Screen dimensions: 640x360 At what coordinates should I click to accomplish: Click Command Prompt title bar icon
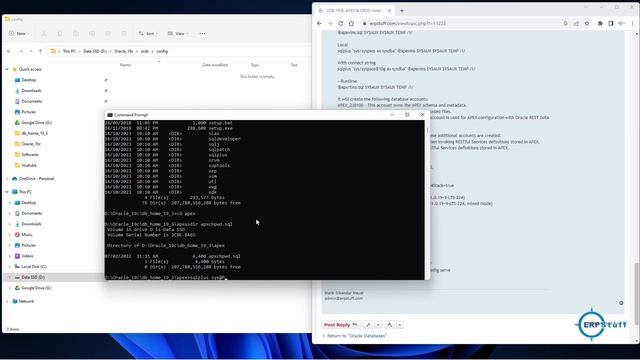pyautogui.click(x=110, y=115)
